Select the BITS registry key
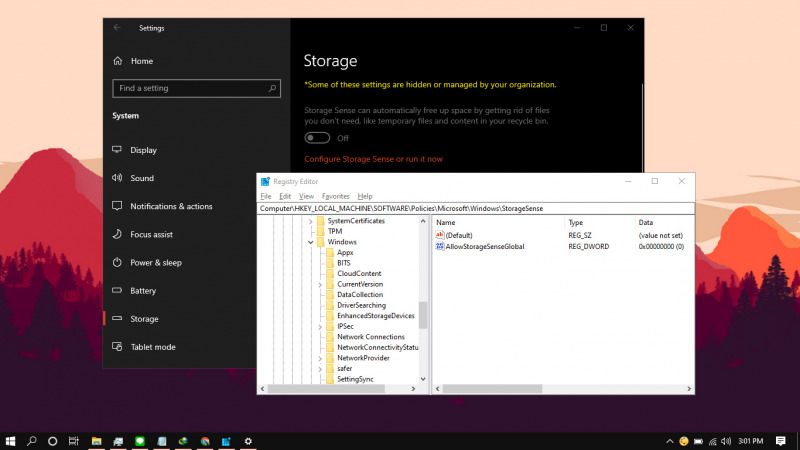 point(343,263)
